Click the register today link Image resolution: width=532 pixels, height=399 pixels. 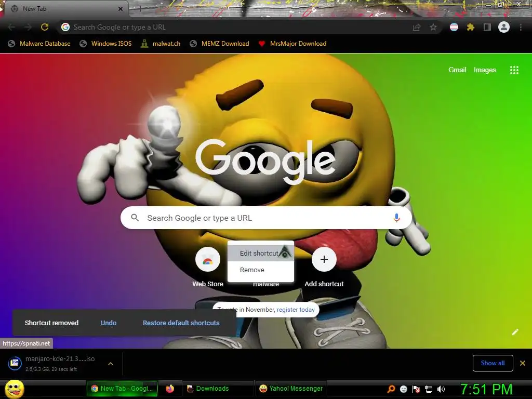[x=296, y=310]
